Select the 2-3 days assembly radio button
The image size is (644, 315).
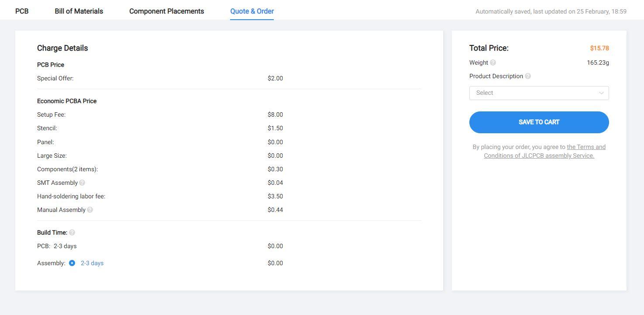(72, 263)
